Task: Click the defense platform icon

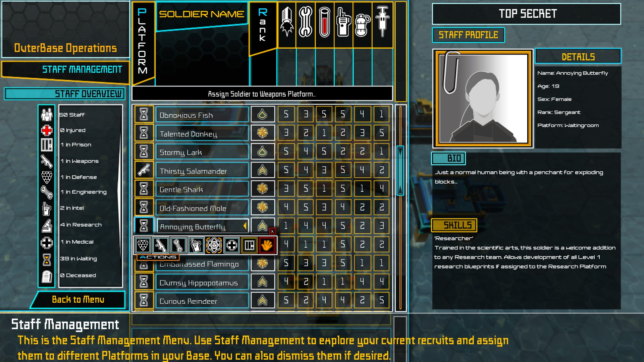Action: point(143,246)
